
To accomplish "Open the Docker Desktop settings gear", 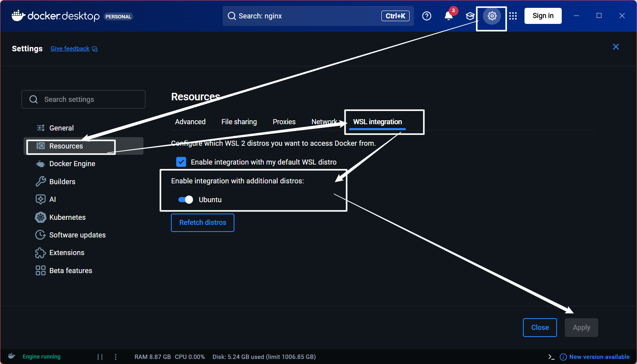I will pyautogui.click(x=492, y=16).
